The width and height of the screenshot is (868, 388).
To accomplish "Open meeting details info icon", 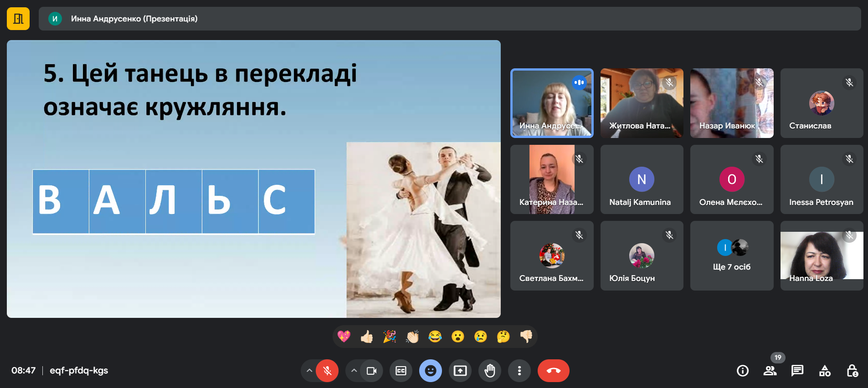I will coord(743,371).
